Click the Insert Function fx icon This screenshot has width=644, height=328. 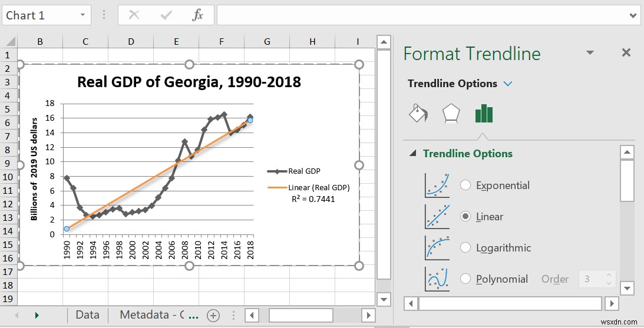click(x=197, y=15)
